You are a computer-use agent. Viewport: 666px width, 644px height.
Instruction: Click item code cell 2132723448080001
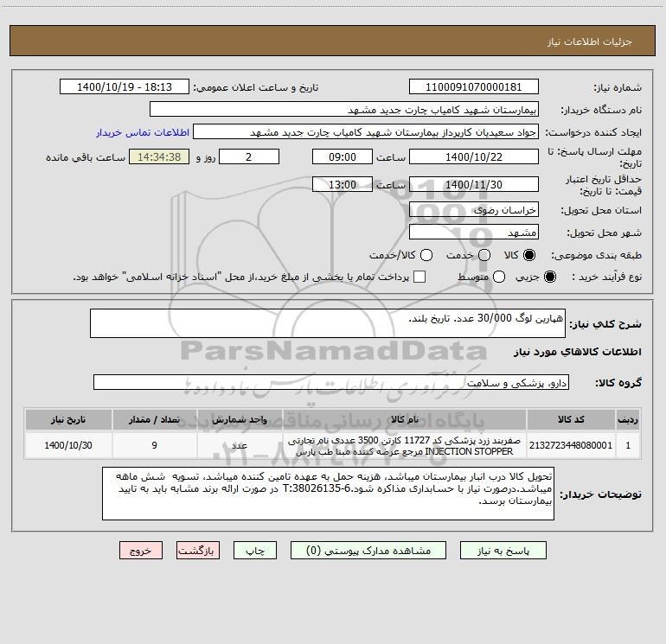[571, 445]
